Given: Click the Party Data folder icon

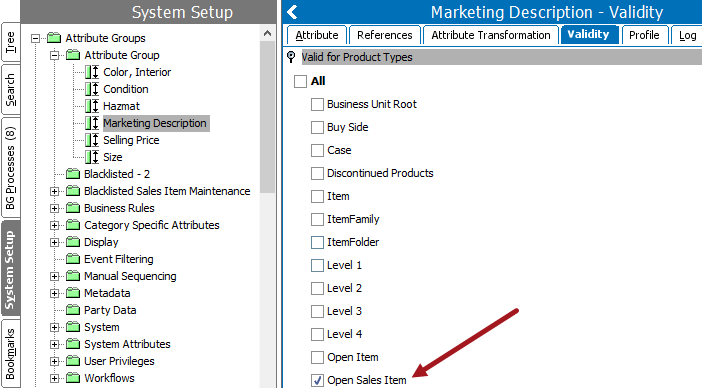Looking at the screenshot, I should click(73, 310).
